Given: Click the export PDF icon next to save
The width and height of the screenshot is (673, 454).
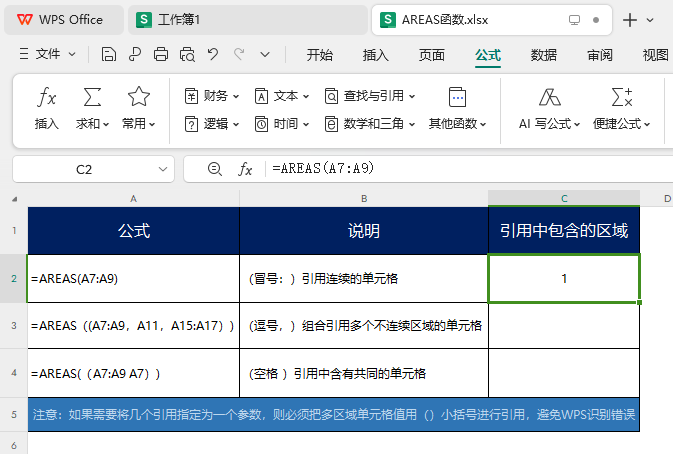Looking at the screenshot, I should [x=135, y=54].
